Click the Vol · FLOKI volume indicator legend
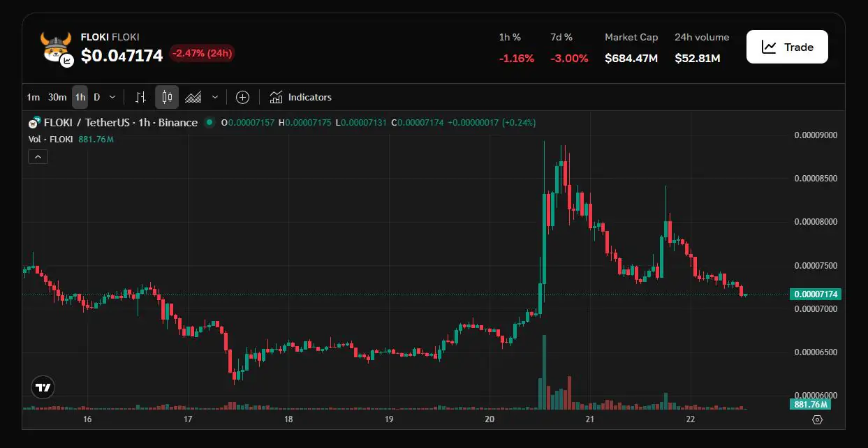The height and width of the screenshot is (448, 868). (x=51, y=139)
